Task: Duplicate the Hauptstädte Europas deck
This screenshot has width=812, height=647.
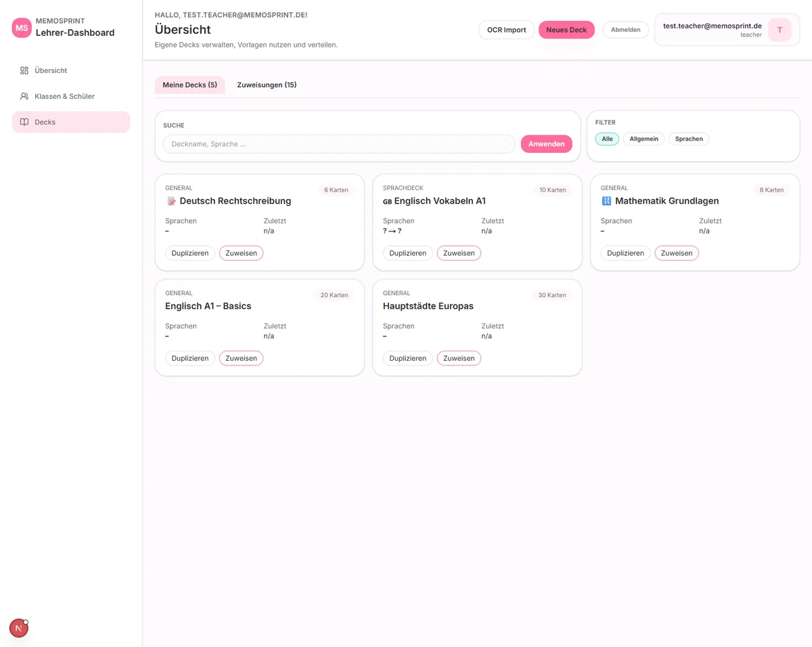Action: tap(407, 358)
